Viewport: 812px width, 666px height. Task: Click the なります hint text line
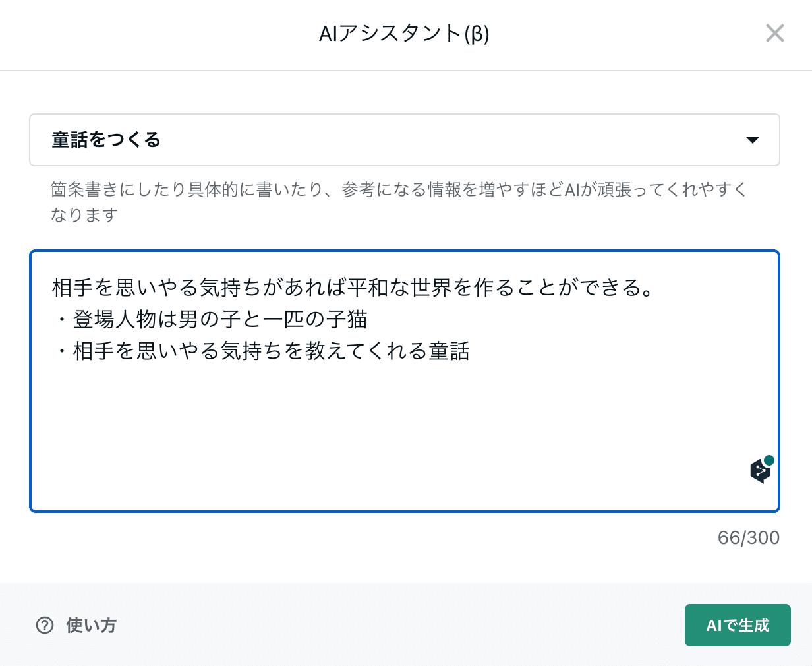point(84,215)
